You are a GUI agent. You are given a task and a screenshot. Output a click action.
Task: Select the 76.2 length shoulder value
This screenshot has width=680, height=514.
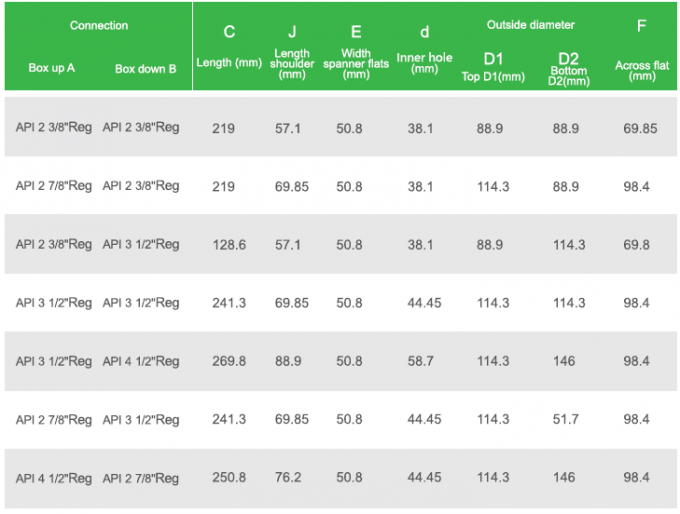(x=292, y=478)
